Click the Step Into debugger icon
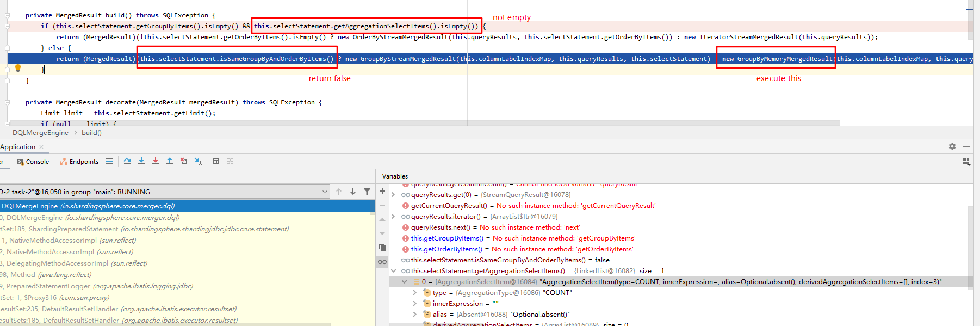Image resolution: width=980 pixels, height=326 pixels. click(141, 161)
